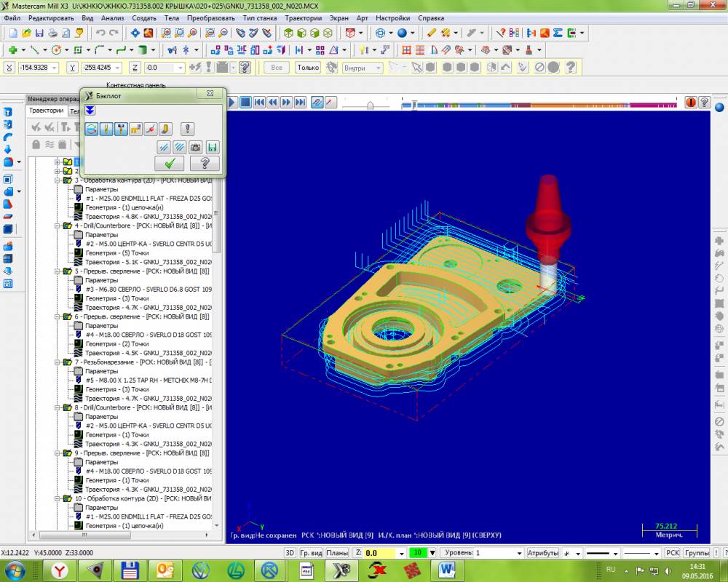
Task: Click the 3D mode button in status bar
Action: (x=290, y=553)
